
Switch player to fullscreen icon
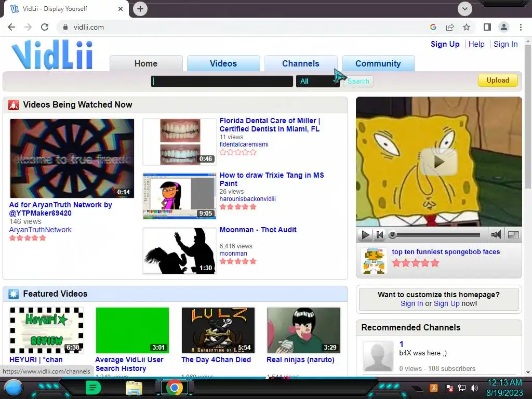point(513,235)
